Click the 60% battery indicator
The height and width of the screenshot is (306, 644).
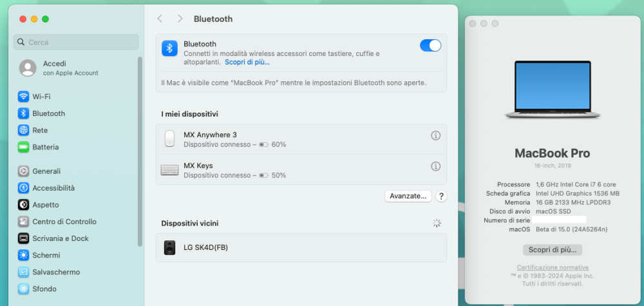click(272, 144)
